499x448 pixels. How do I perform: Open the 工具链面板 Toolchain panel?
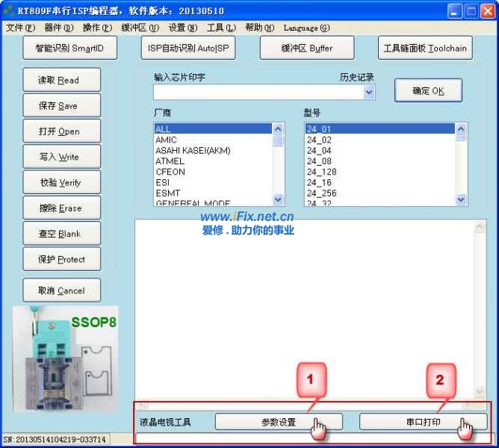coord(425,48)
